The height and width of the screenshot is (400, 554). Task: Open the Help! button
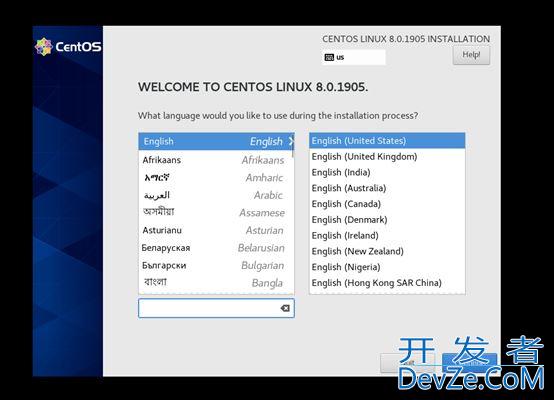tap(471, 55)
